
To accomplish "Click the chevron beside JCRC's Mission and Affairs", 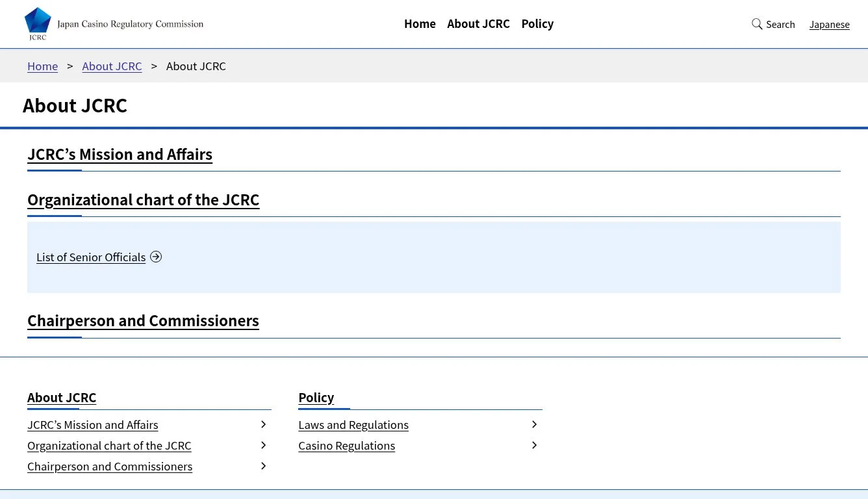I will pyautogui.click(x=263, y=424).
